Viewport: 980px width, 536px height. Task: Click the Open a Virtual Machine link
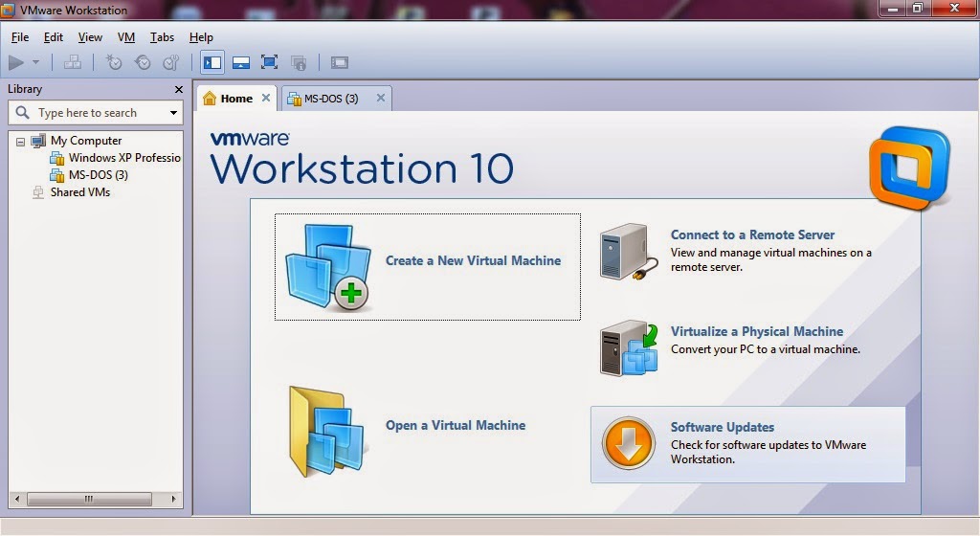456,425
